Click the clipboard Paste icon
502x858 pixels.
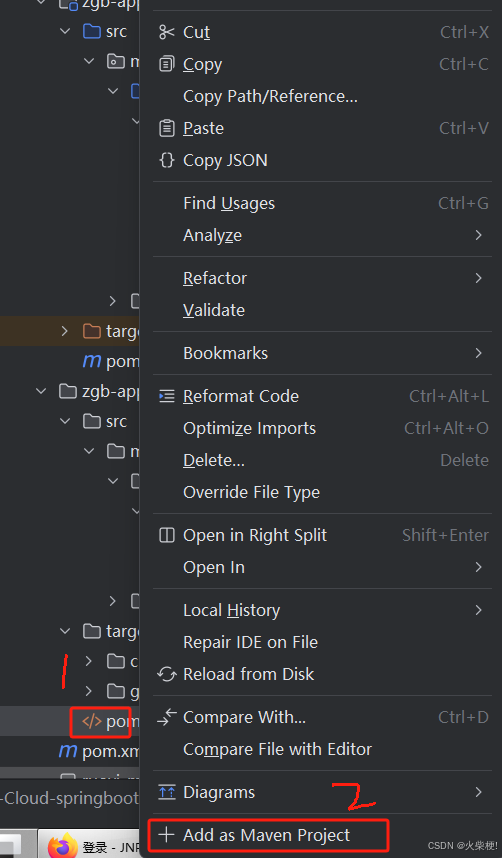(166, 128)
